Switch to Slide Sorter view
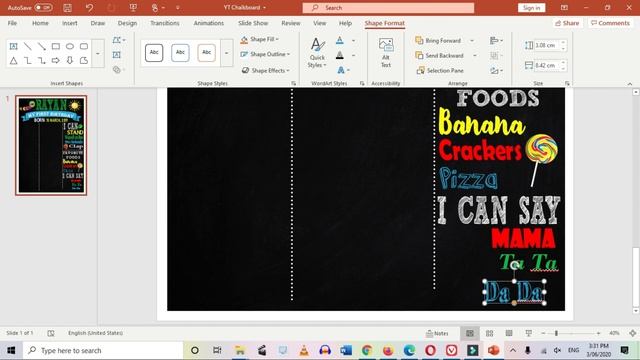 [489, 333]
